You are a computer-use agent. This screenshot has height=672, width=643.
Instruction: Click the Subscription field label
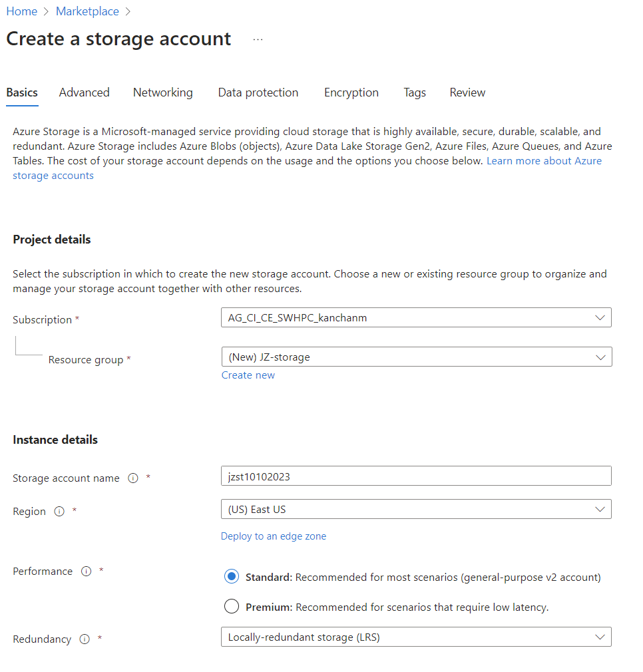[x=43, y=320]
